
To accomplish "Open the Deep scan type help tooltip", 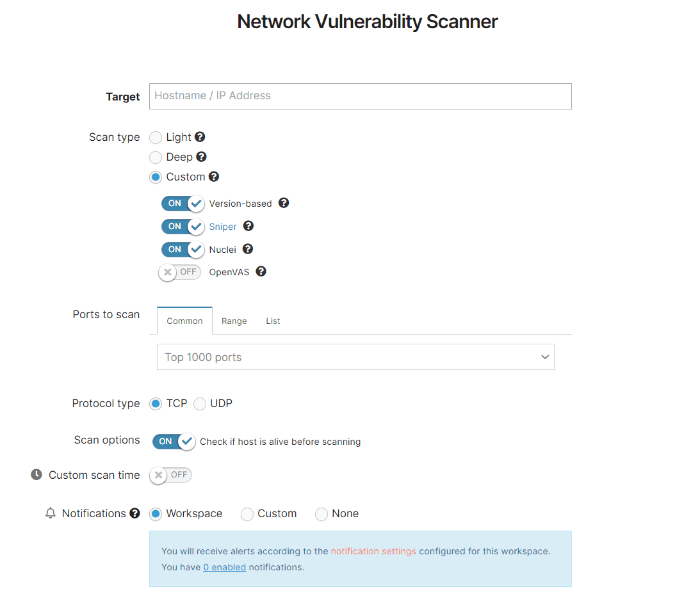I will click(x=201, y=157).
